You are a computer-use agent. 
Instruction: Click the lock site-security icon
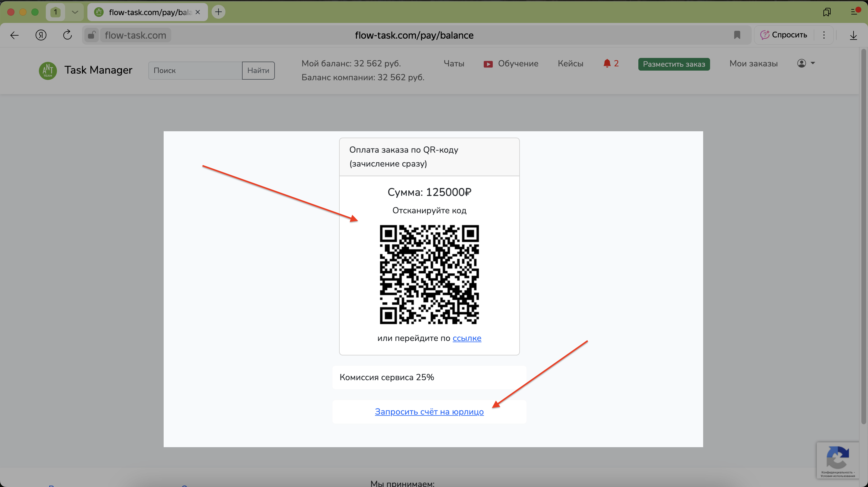pyautogui.click(x=91, y=35)
